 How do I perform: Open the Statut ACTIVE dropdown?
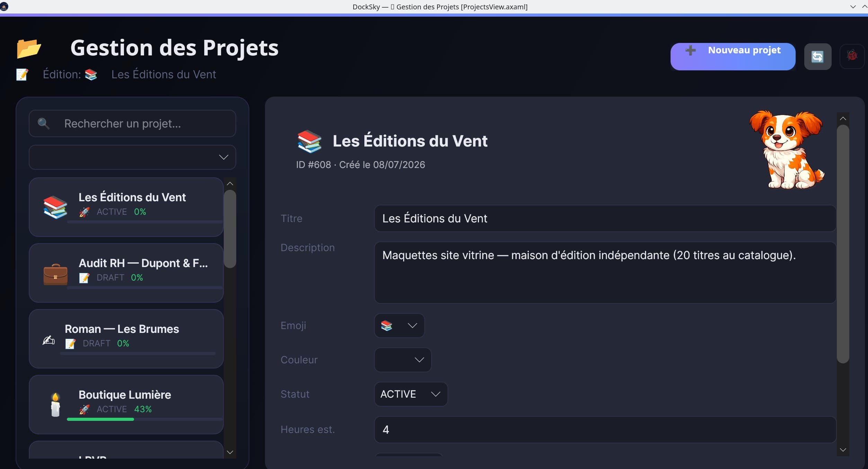coord(411,394)
